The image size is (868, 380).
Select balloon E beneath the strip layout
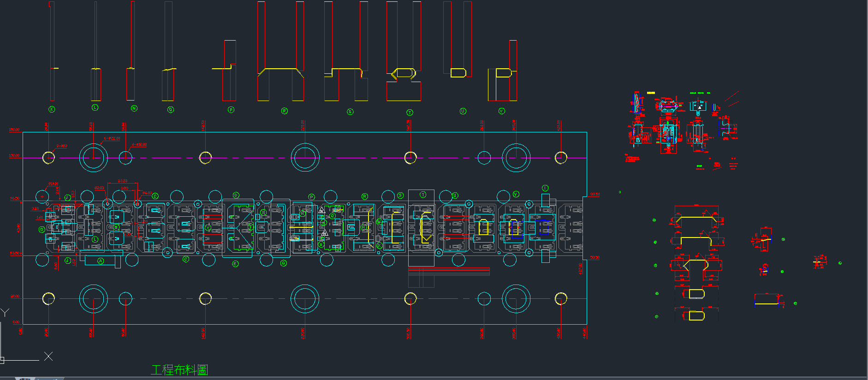[235, 264]
